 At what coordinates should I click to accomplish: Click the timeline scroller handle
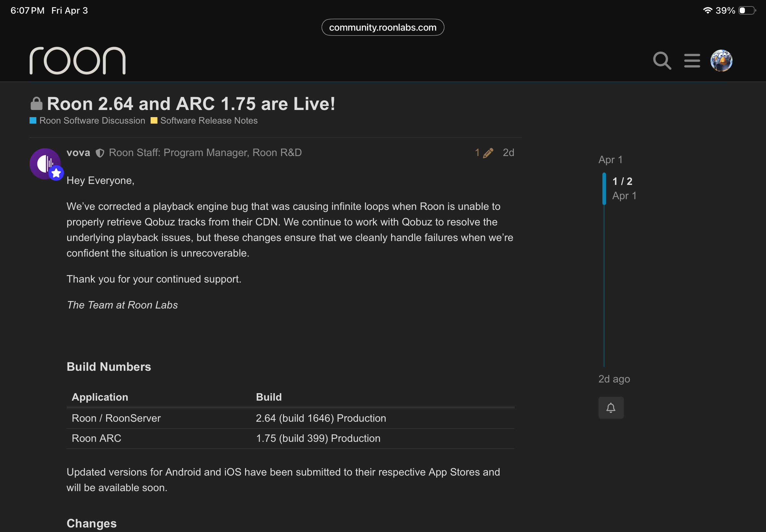click(604, 189)
